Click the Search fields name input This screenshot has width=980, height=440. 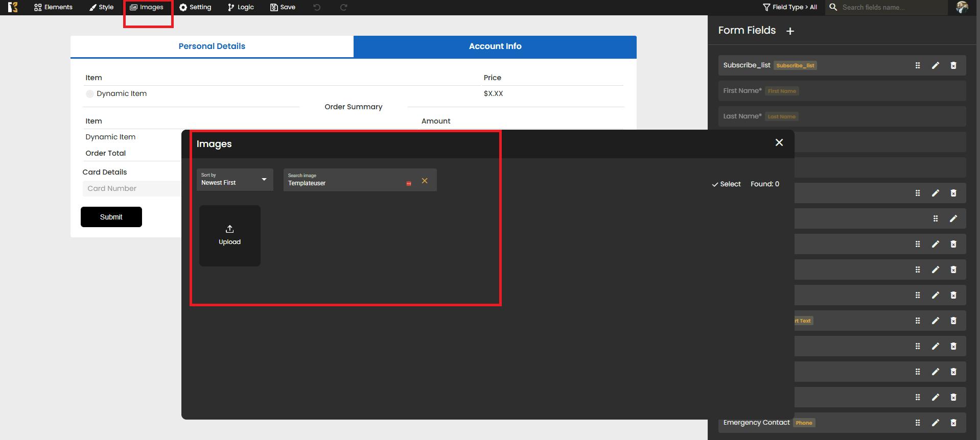click(892, 7)
